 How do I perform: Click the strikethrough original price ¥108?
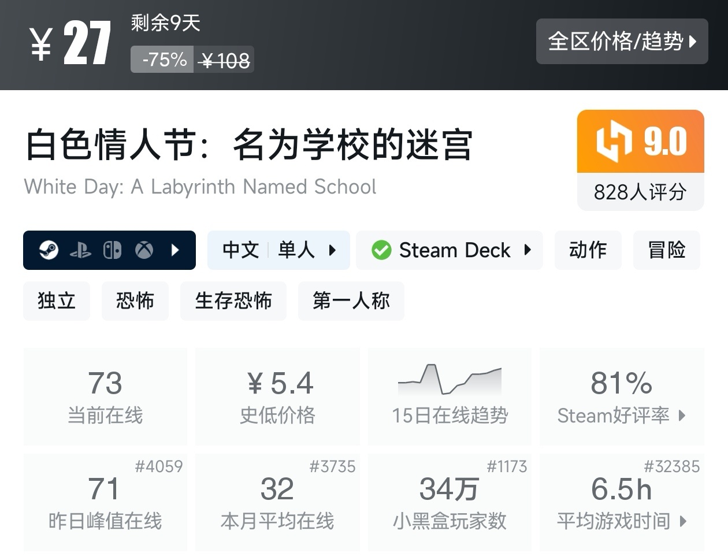[224, 58]
